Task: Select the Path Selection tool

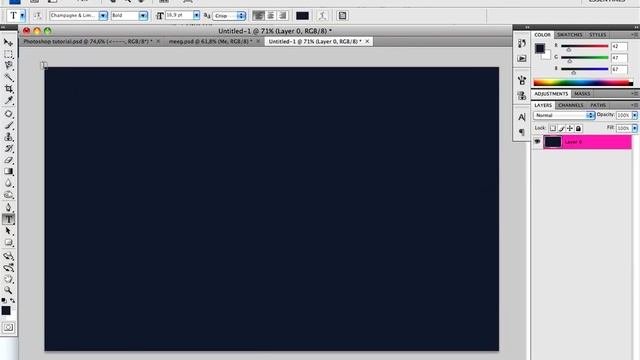Action: click(8, 231)
